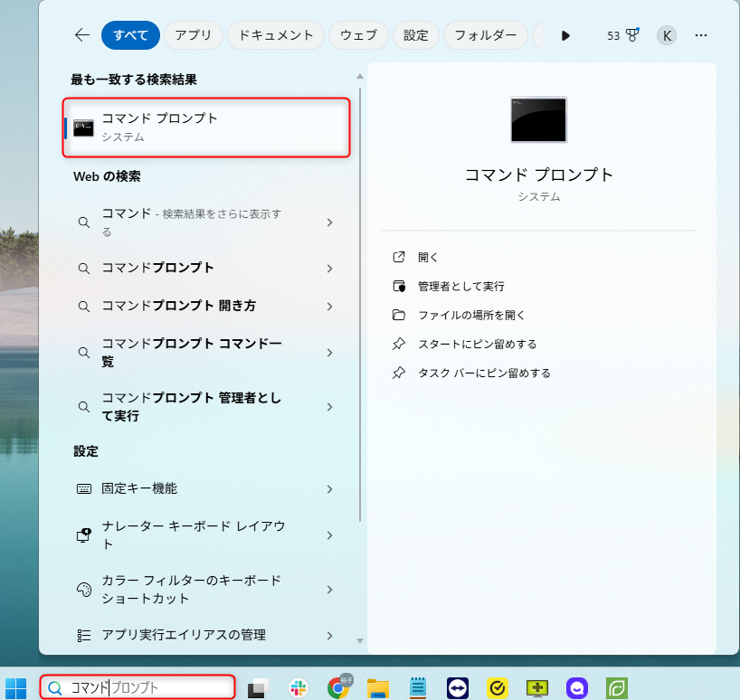Switch to the アプリ tab
The height and width of the screenshot is (700, 740).
click(x=193, y=35)
